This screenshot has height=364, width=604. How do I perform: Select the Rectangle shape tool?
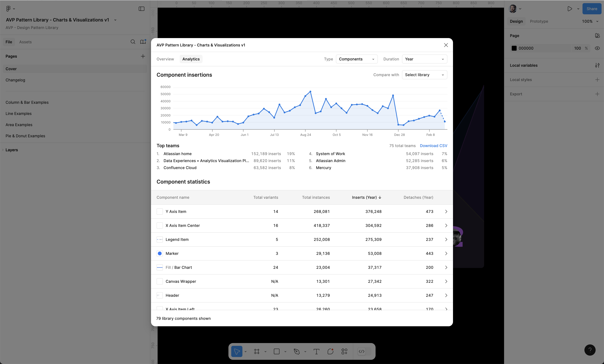pos(276,351)
